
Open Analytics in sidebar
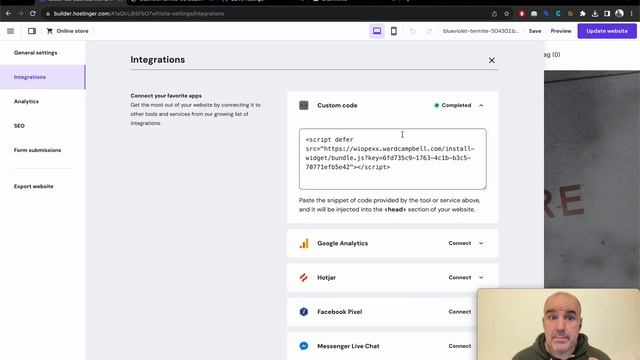(26, 101)
